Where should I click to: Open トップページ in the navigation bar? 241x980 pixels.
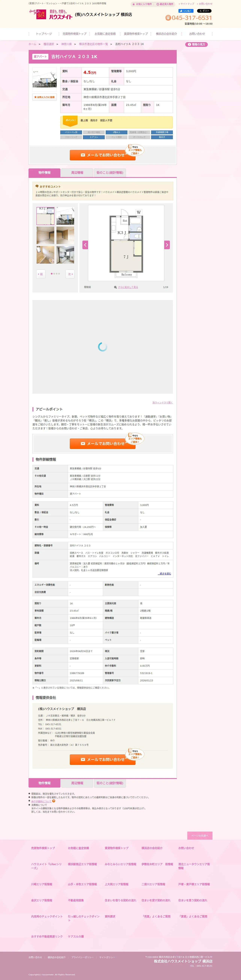coord(44,34)
